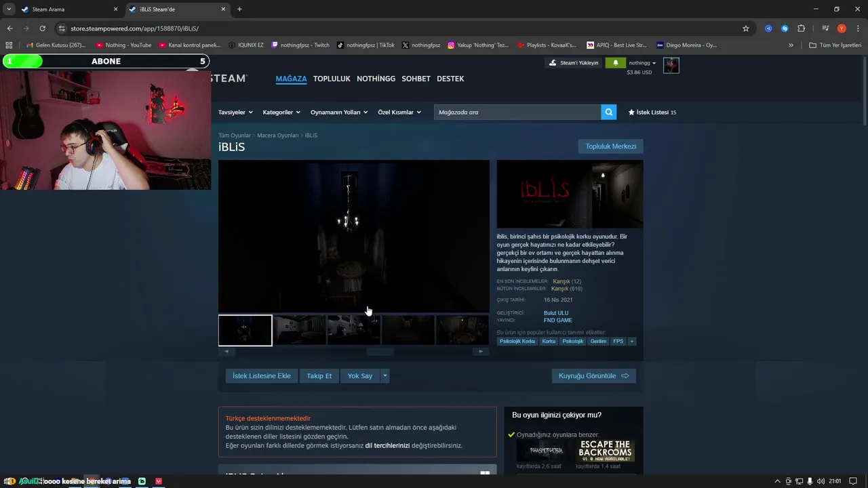Click Takip Et follow button
This screenshot has width=868, height=488.
319,376
